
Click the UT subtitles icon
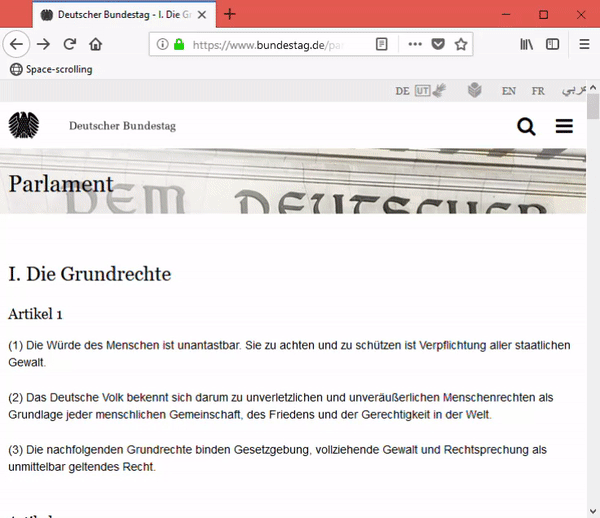pyautogui.click(x=422, y=91)
